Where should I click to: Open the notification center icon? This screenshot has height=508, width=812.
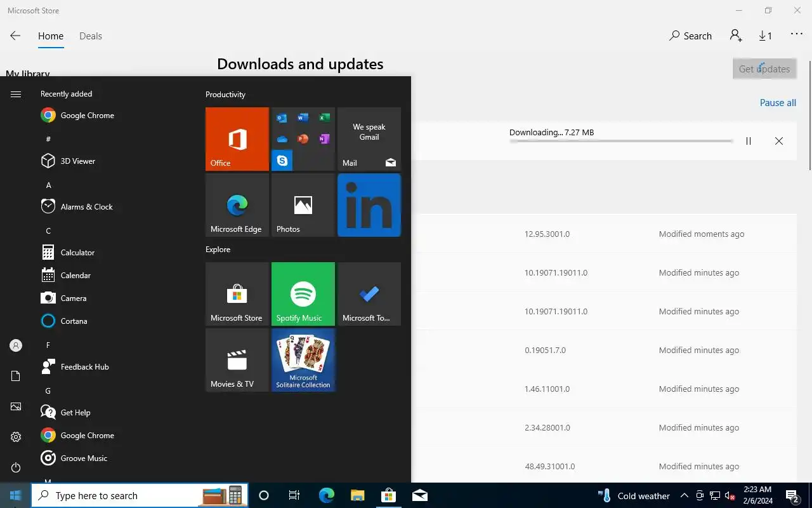coord(792,496)
